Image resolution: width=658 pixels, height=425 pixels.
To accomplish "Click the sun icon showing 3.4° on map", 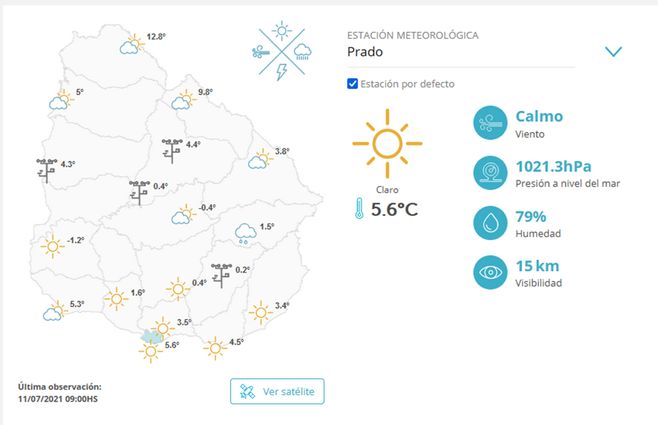I will tap(260, 311).
